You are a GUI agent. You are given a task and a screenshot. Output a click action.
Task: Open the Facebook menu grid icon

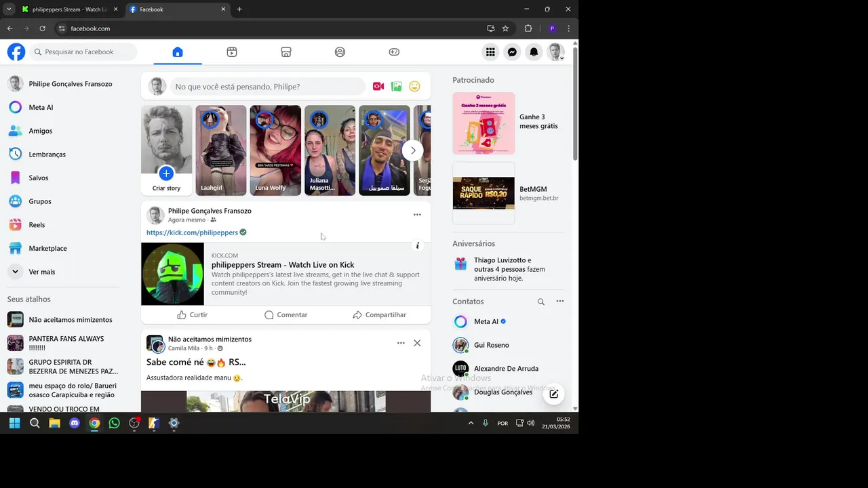point(490,52)
